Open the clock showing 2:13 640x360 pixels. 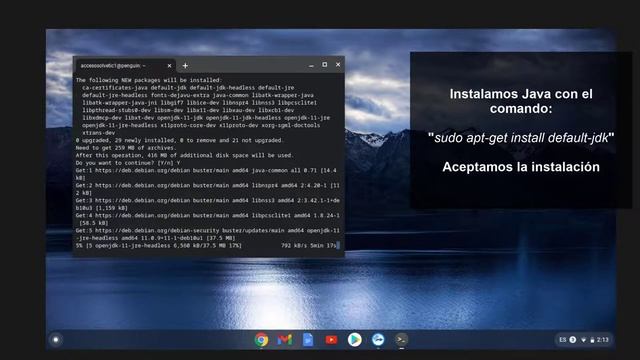[x=602, y=340]
